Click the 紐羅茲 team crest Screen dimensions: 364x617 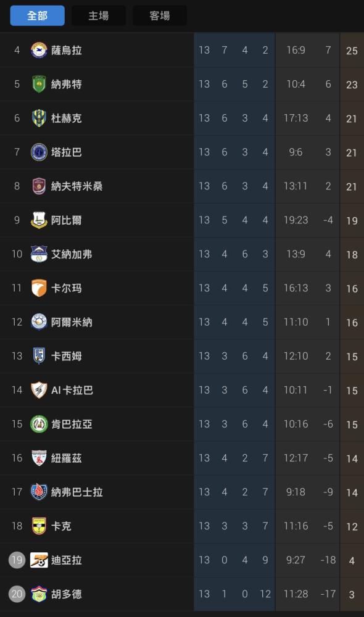39,458
